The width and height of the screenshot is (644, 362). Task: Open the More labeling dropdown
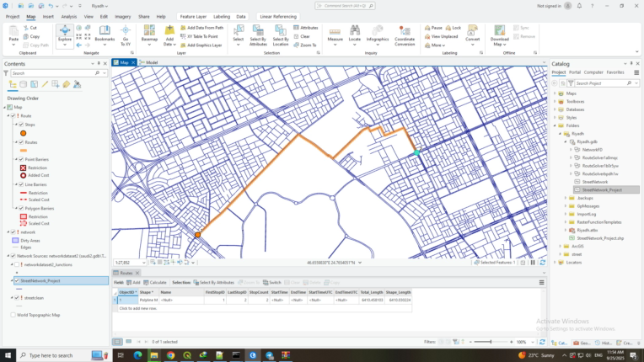click(435, 45)
